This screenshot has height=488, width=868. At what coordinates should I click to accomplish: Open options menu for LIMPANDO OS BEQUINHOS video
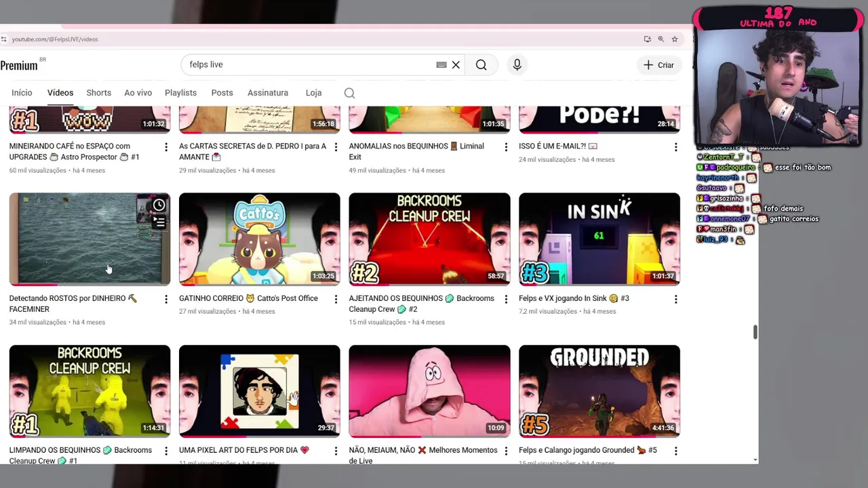click(x=166, y=451)
